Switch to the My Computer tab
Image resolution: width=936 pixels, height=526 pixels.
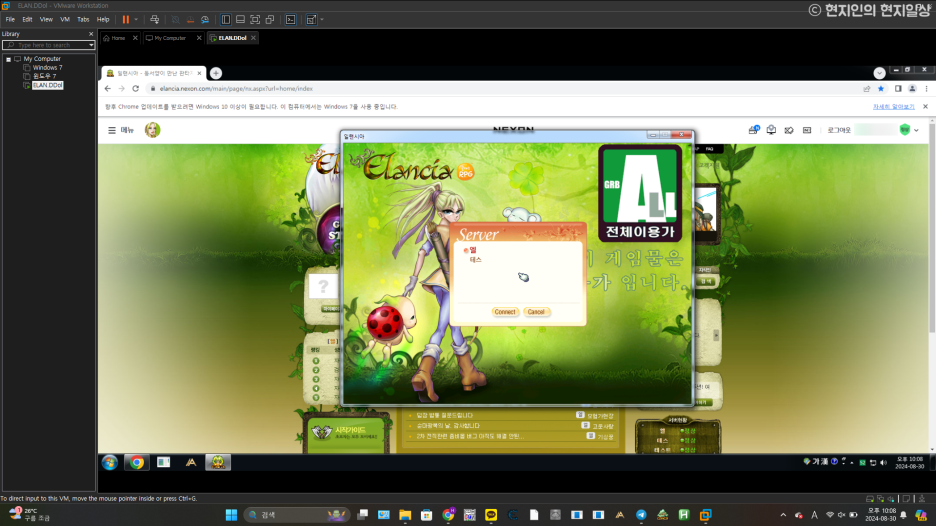[x=170, y=38]
